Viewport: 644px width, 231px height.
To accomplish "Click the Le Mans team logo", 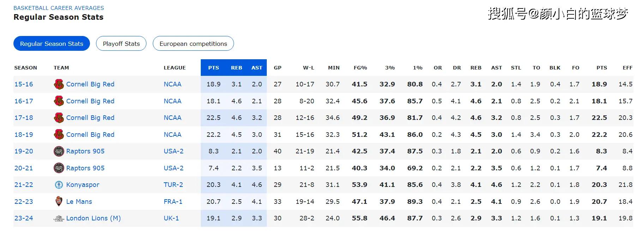I will coord(59,201).
